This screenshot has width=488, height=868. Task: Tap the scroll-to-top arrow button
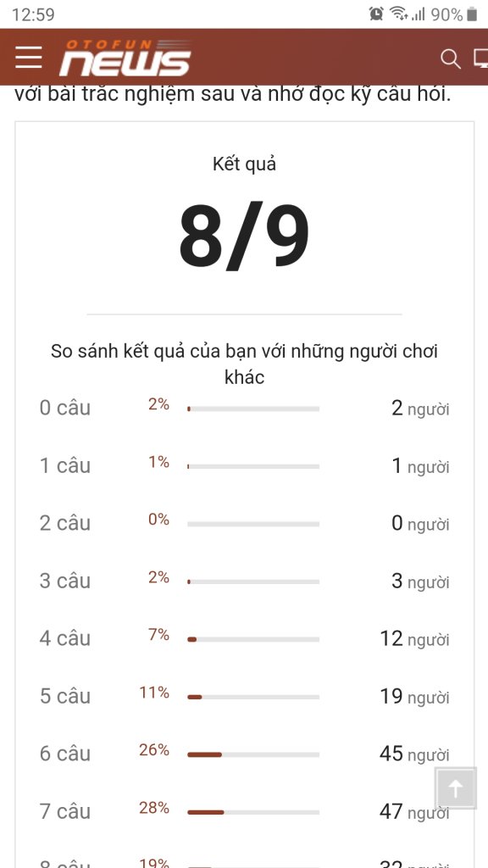click(455, 788)
